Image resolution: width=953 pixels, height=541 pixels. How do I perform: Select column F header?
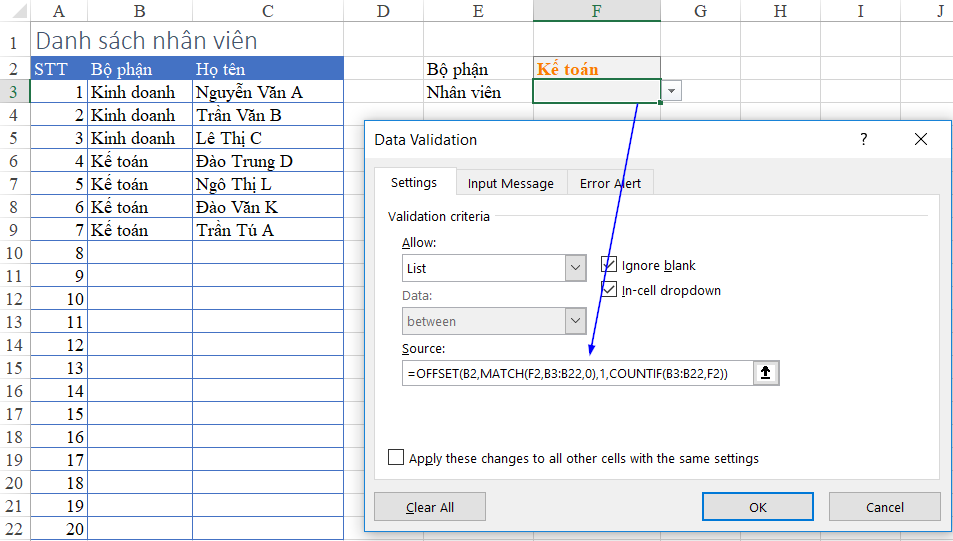[596, 10]
